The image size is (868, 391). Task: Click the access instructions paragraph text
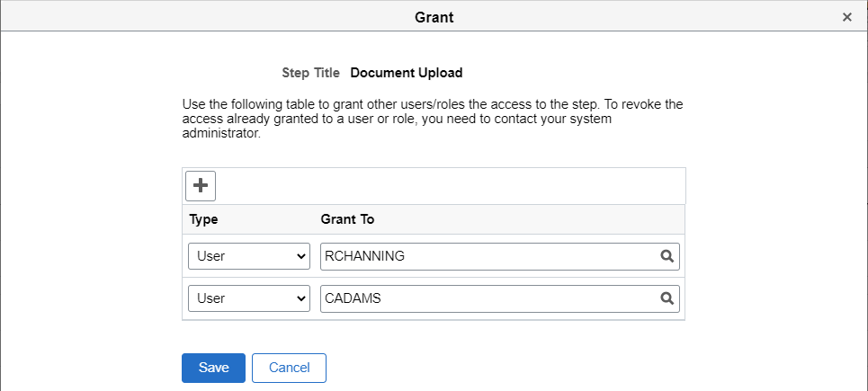432,118
